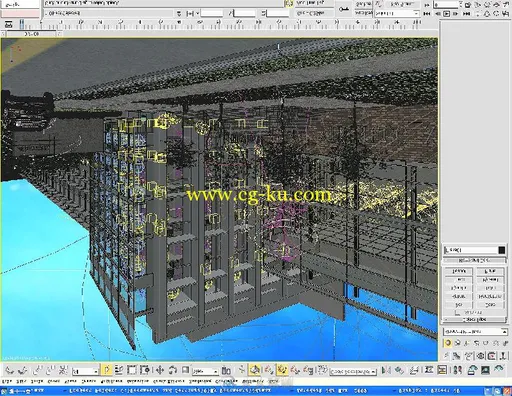
Task: Click the Redo icon in main toolbar
Action: 23,370
